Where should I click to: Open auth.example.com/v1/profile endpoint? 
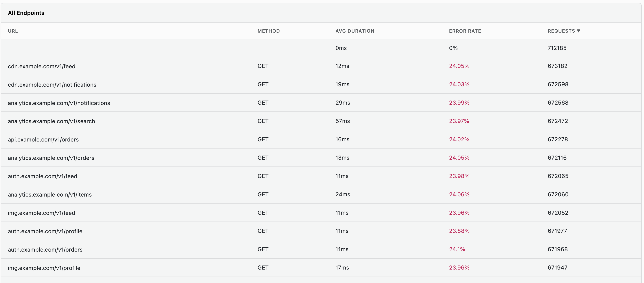(x=45, y=231)
